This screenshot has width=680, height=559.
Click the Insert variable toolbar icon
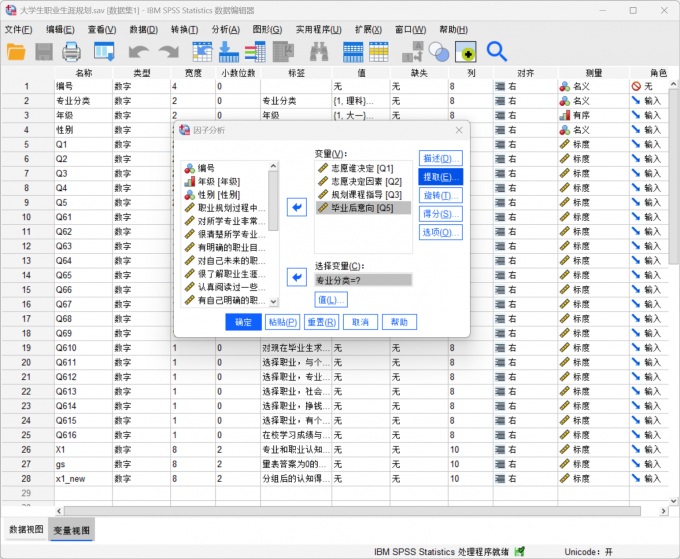click(379, 52)
